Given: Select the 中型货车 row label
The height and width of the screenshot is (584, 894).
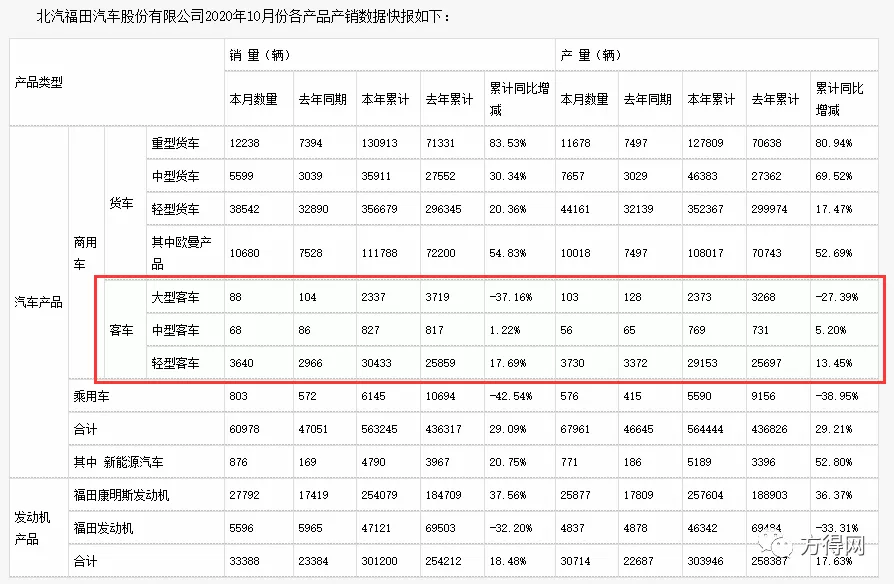Looking at the screenshot, I should click(x=176, y=176).
